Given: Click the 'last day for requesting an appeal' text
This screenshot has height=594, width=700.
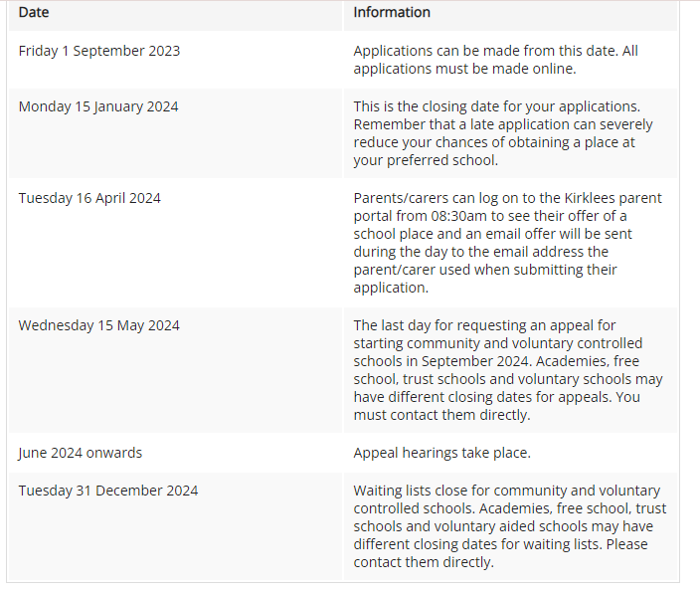Looking at the screenshot, I should pos(484,325).
